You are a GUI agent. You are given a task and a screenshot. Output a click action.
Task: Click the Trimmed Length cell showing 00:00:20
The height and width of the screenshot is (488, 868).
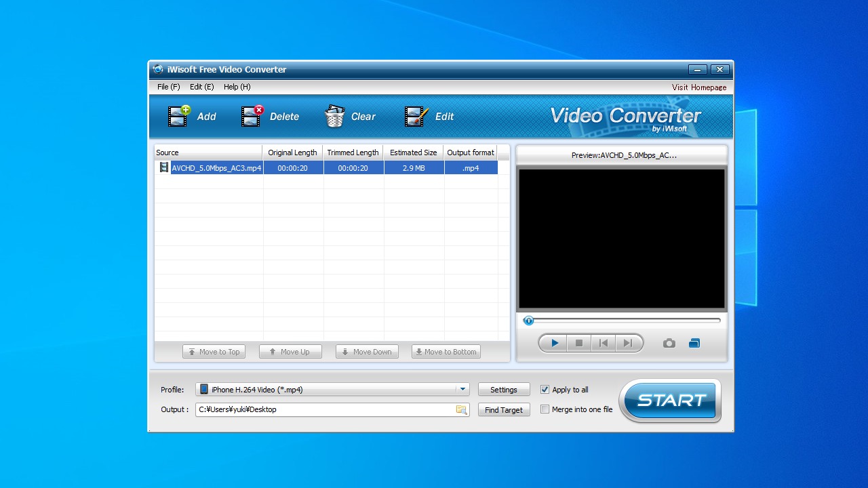click(353, 168)
